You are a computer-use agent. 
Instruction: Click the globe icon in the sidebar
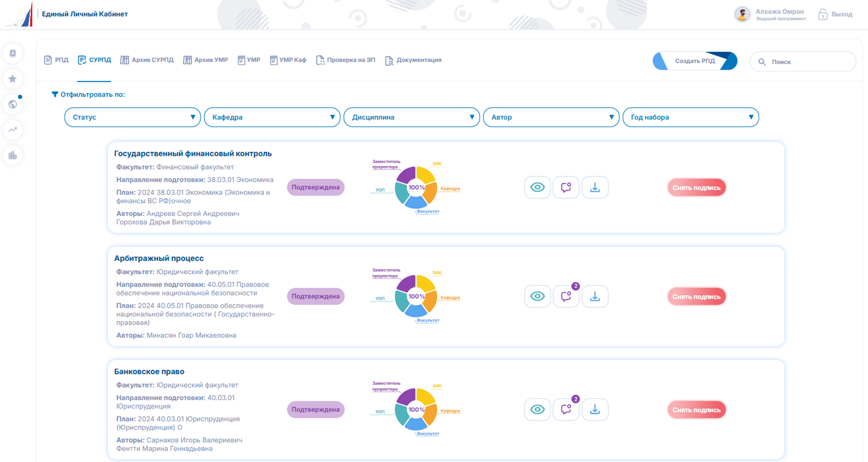[13, 104]
